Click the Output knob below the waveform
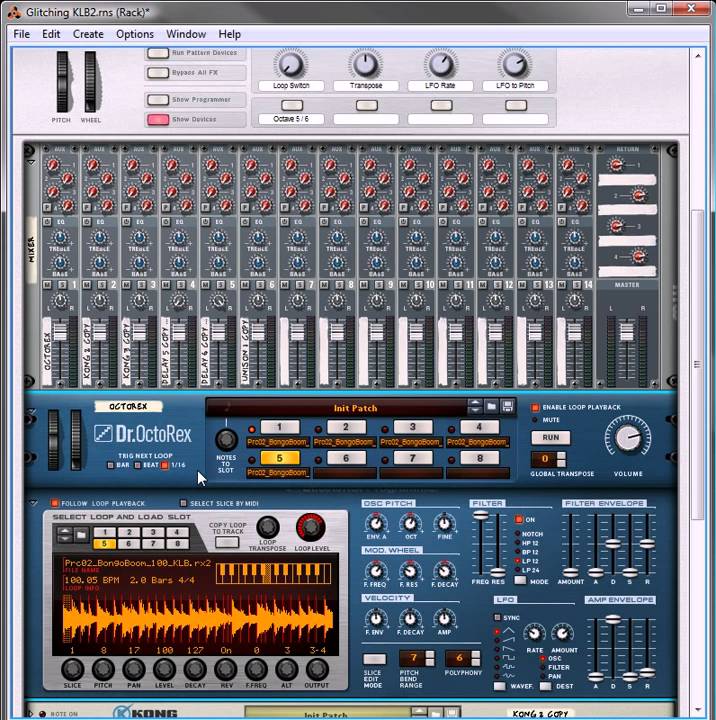 [x=316, y=669]
